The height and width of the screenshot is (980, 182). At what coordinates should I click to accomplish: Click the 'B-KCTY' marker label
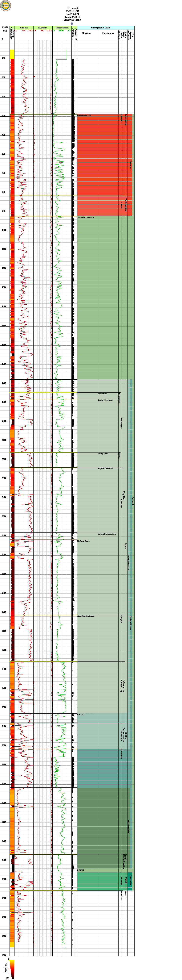81,715
